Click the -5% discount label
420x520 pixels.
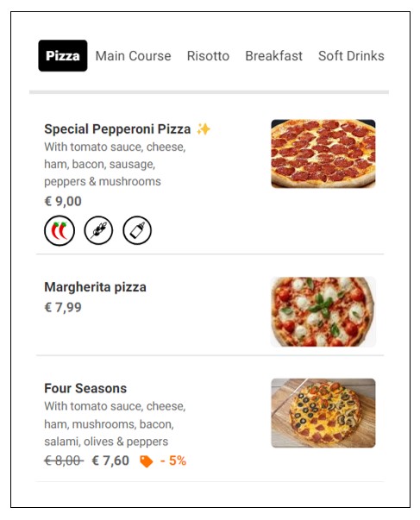click(x=172, y=460)
